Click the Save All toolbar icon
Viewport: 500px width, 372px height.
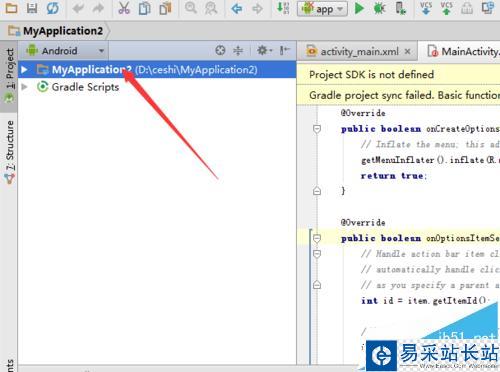pos(32,8)
